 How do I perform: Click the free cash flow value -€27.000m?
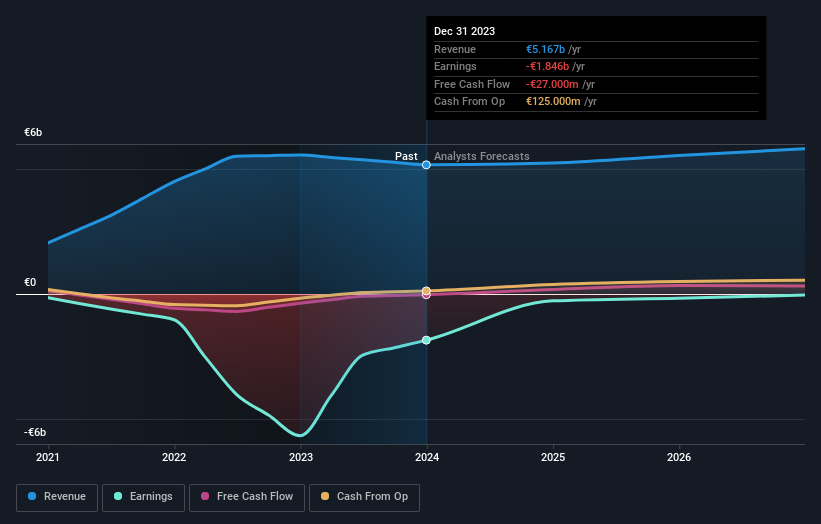point(552,84)
